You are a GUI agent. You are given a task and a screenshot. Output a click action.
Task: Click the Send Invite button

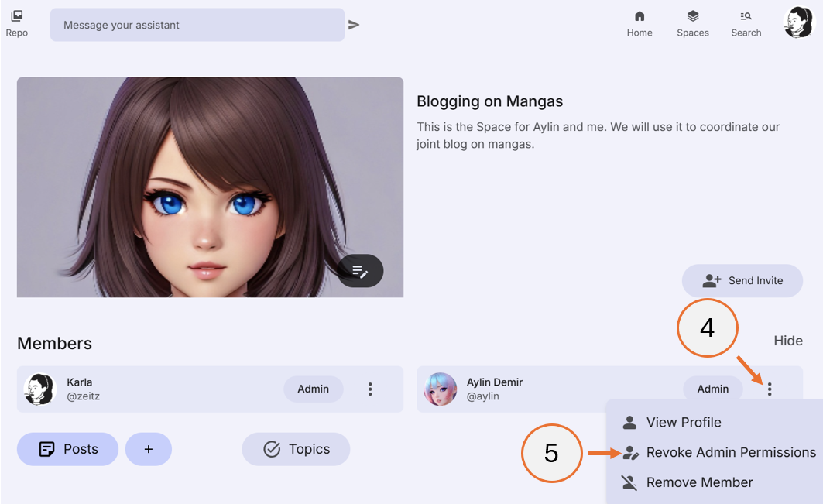point(742,280)
